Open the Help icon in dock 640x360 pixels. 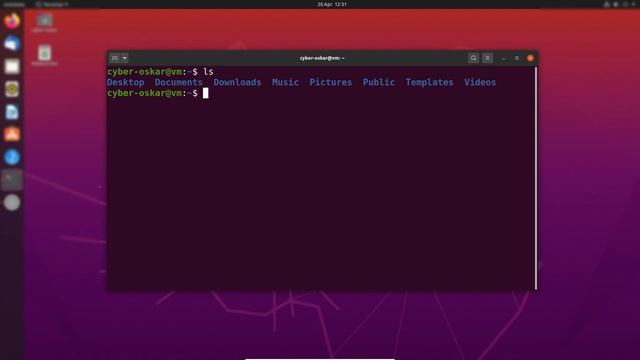pos(12,157)
